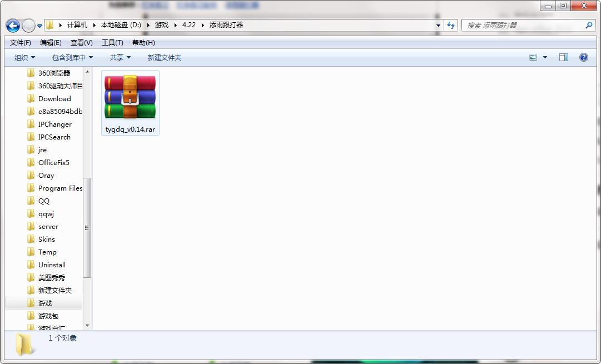The image size is (601, 364).
Task: Select the Download folder in sidebar
Action: (54, 99)
